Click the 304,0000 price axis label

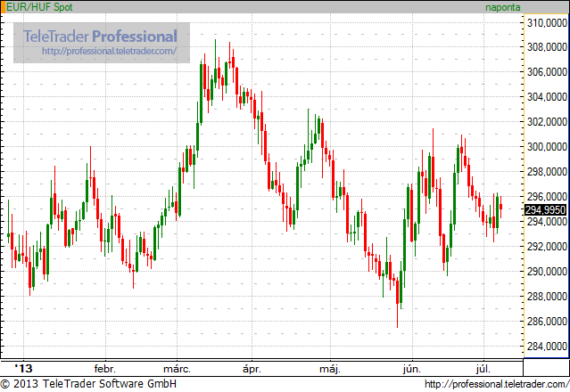point(547,97)
